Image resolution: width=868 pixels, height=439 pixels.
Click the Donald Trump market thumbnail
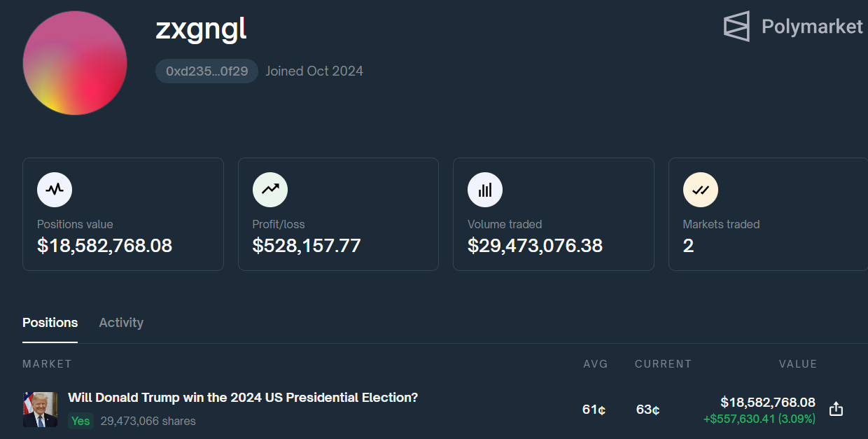pos(40,410)
